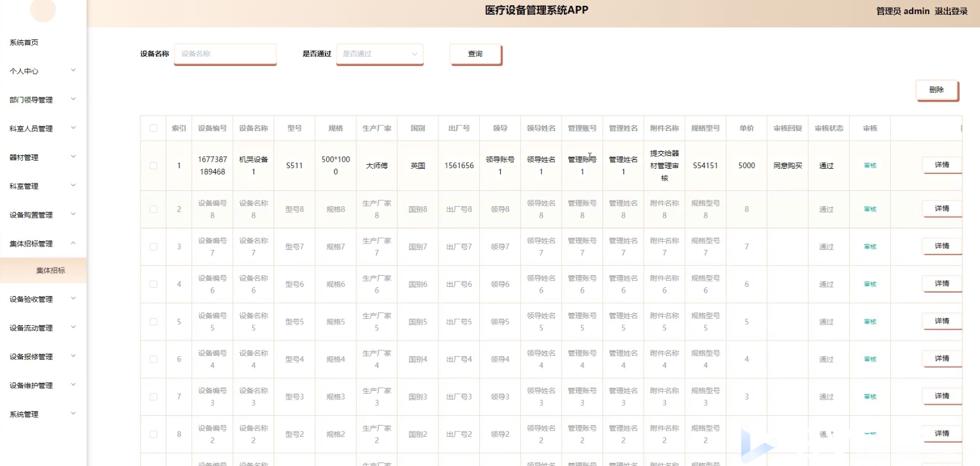Click the 审核 link in row index 6

click(870, 359)
